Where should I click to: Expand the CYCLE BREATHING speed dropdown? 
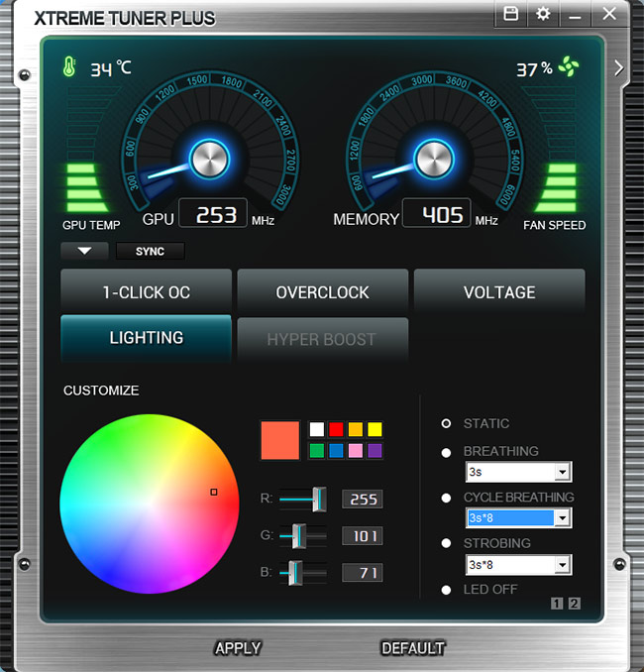click(x=563, y=518)
